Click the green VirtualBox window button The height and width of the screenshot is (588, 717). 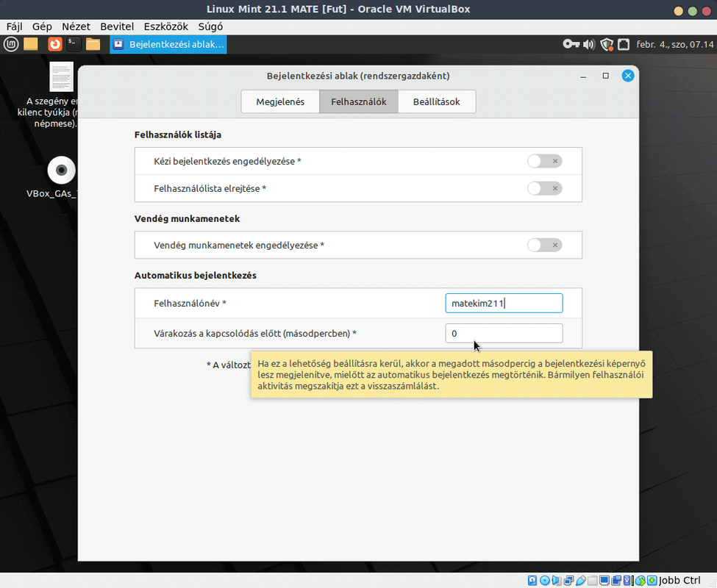click(x=693, y=11)
